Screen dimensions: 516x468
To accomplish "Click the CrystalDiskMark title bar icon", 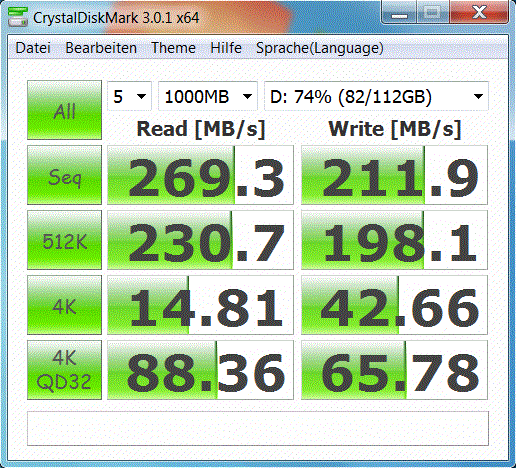I will click(17, 17).
